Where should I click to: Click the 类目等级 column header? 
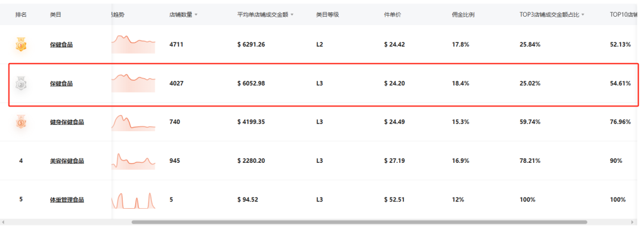(327, 15)
